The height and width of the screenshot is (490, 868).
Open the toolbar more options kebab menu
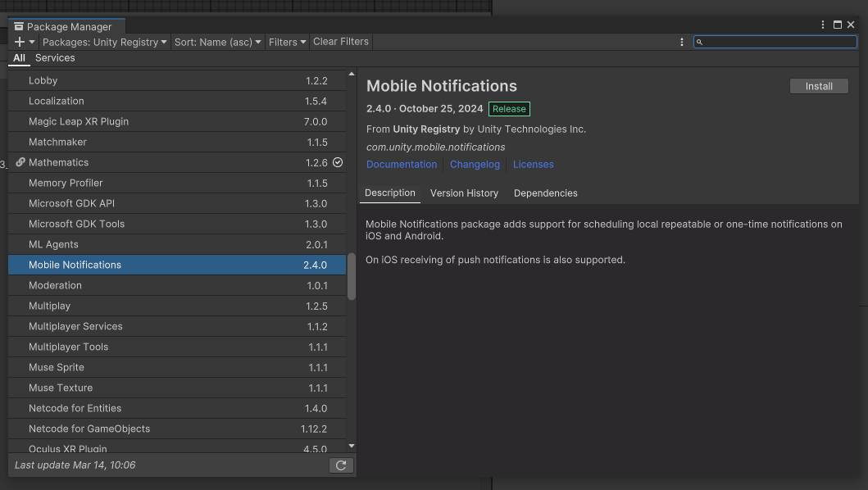[x=681, y=42]
